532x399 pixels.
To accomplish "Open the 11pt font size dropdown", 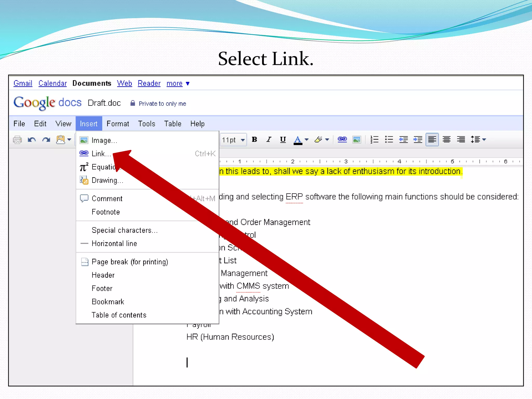I will pos(233,140).
